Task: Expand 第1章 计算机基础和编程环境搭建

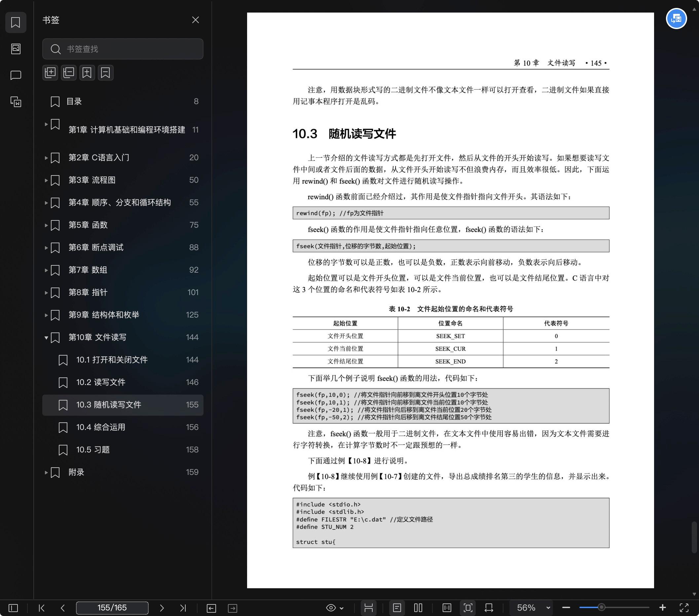Action: pos(46,124)
